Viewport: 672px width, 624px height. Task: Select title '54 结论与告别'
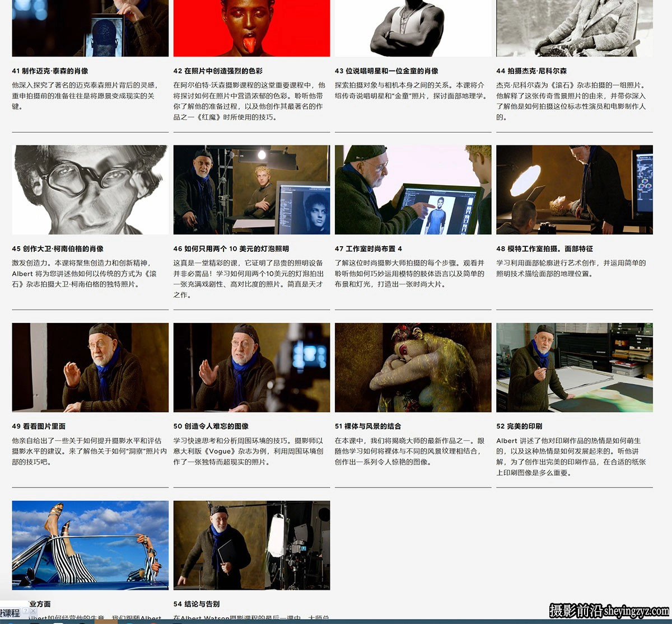pos(197,604)
